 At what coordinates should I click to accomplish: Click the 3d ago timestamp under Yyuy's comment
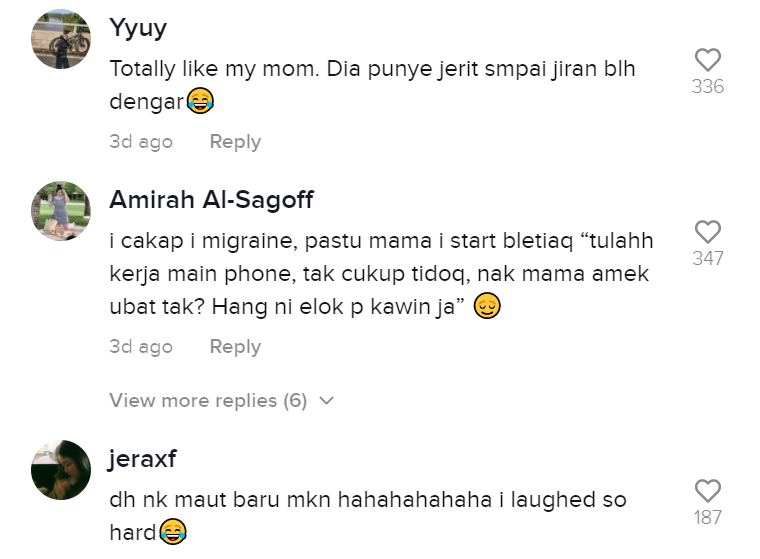(x=140, y=142)
